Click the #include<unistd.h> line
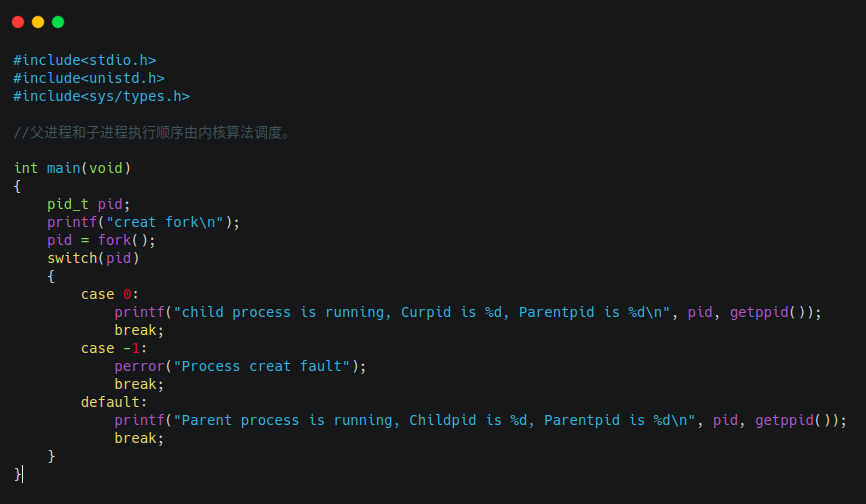 pos(89,78)
